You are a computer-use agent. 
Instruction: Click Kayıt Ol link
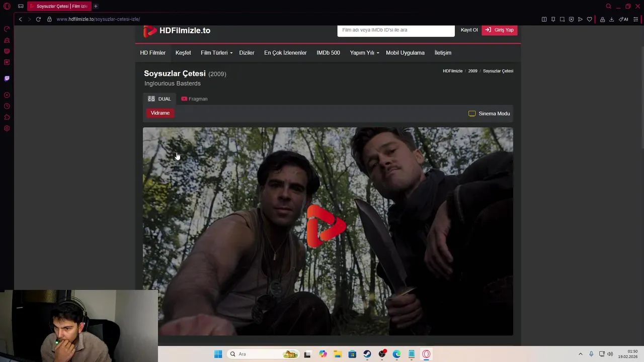(469, 30)
